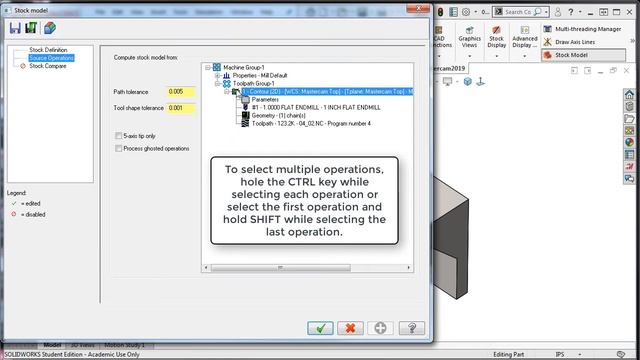Edit the Path tolerance field
This screenshot has height=360, width=640.
(181, 92)
